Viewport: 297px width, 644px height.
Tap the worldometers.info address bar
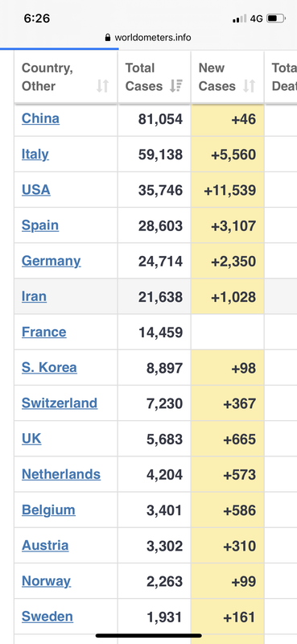pyautogui.click(x=148, y=38)
